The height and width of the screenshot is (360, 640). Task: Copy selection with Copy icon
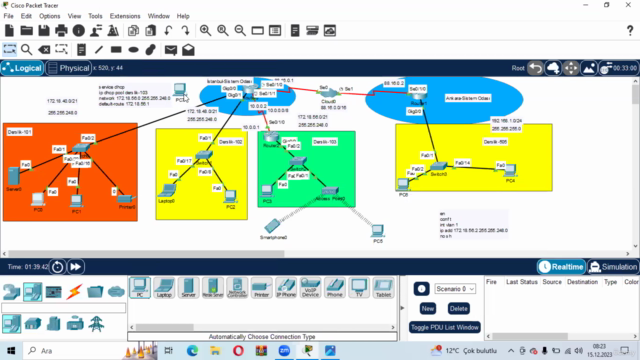[133, 31]
